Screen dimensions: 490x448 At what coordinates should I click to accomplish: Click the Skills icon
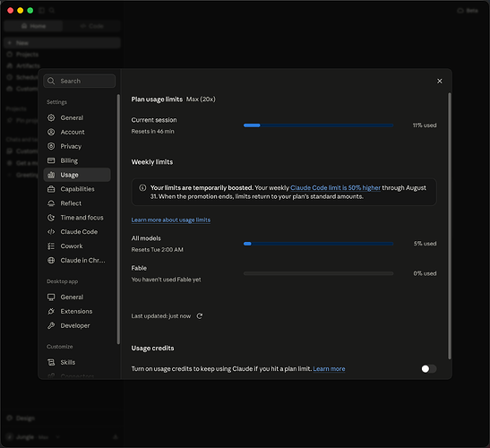pyautogui.click(x=51, y=362)
